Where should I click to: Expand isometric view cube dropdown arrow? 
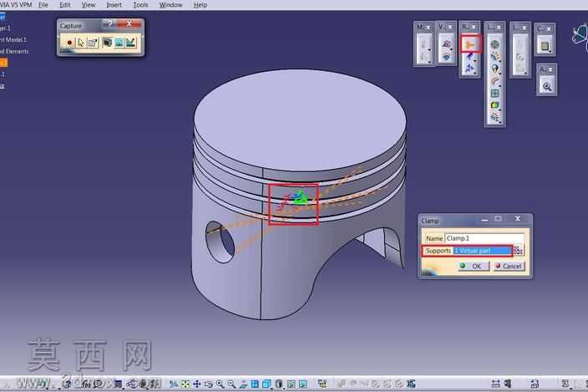(x=271, y=388)
